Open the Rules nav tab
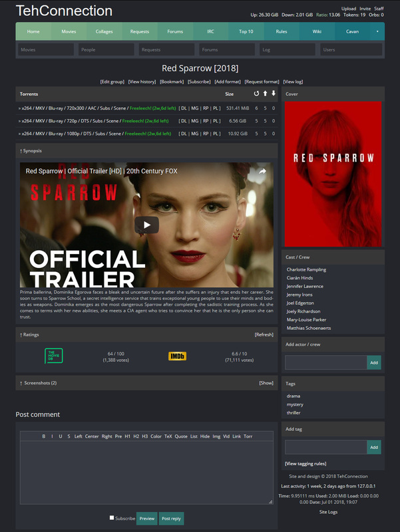 coord(282,31)
